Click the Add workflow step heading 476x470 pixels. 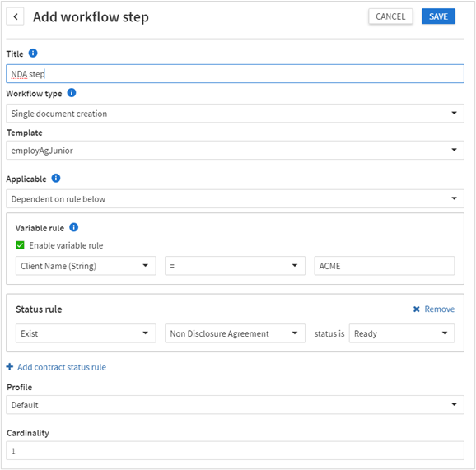(x=91, y=17)
